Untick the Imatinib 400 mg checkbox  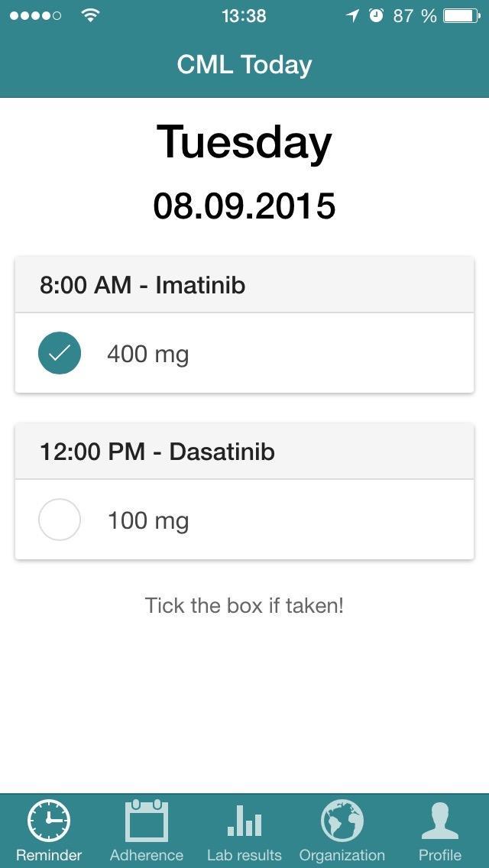tap(60, 353)
